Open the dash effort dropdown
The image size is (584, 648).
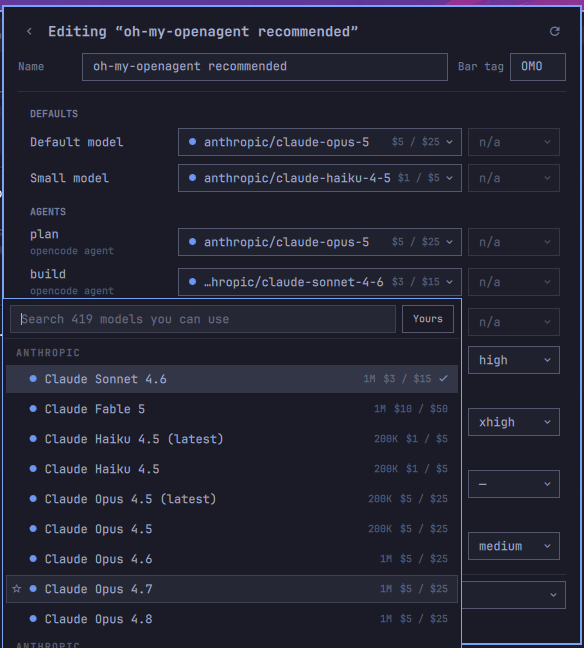point(514,484)
